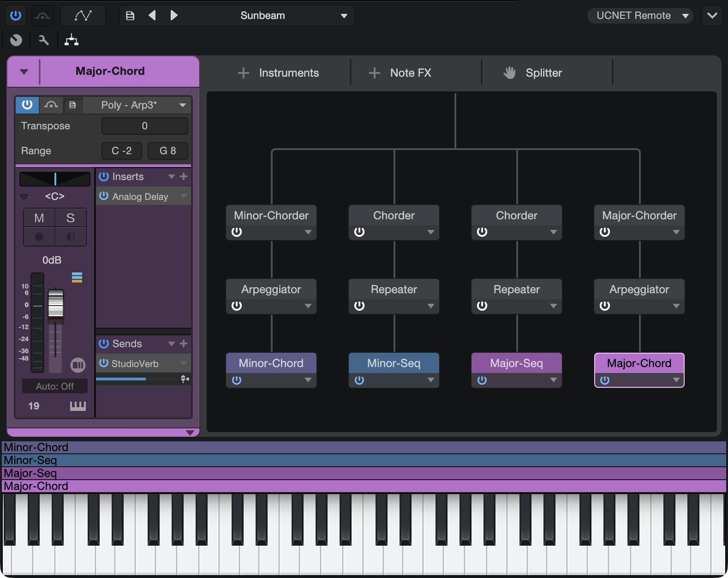728x578 pixels.
Task: Open the Poly - Arp3* instrument dropdown
Action: coord(183,105)
